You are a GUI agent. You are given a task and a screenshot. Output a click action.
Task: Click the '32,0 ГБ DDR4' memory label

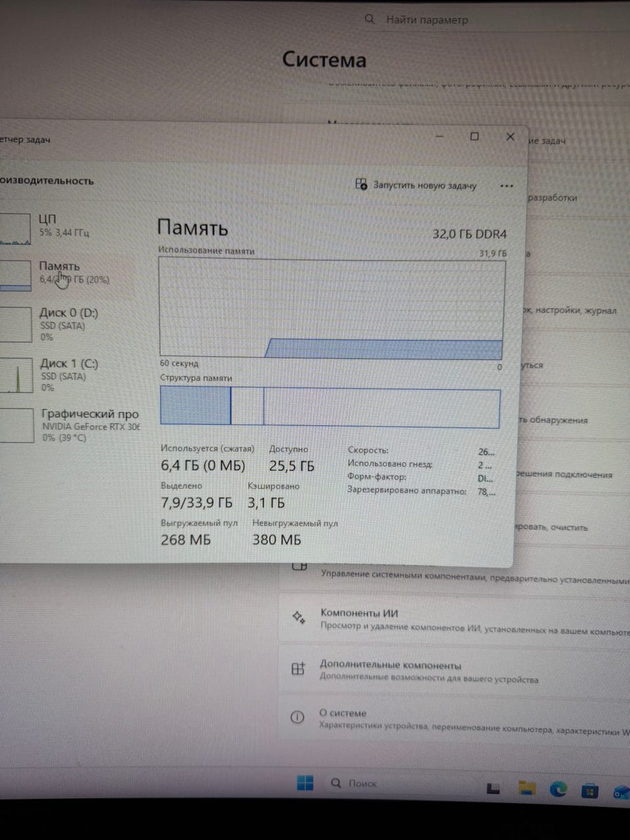pyautogui.click(x=469, y=234)
